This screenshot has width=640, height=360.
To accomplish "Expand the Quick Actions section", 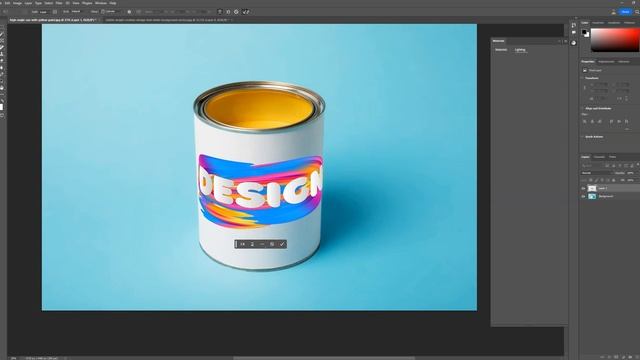I will pos(582,137).
